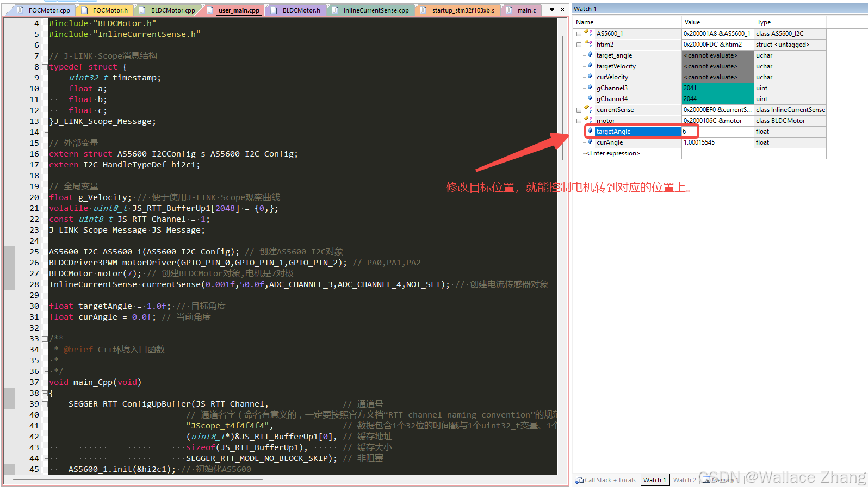Collapse the function body fold at line 38
The width and height of the screenshot is (868, 492).
point(45,393)
